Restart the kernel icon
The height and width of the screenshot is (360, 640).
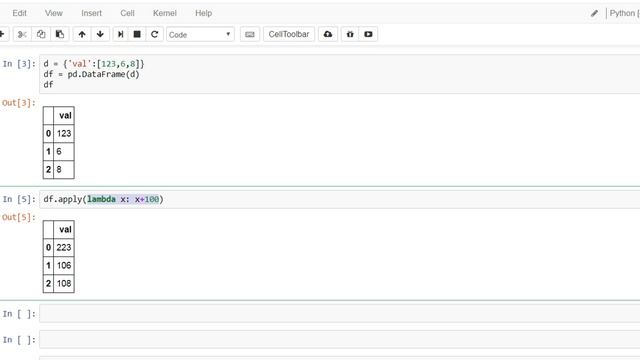point(154,34)
